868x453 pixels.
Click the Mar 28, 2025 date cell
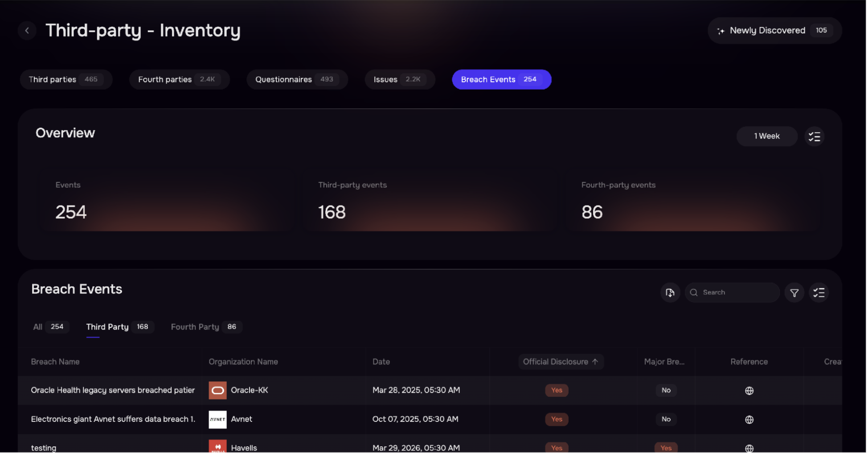pos(417,391)
